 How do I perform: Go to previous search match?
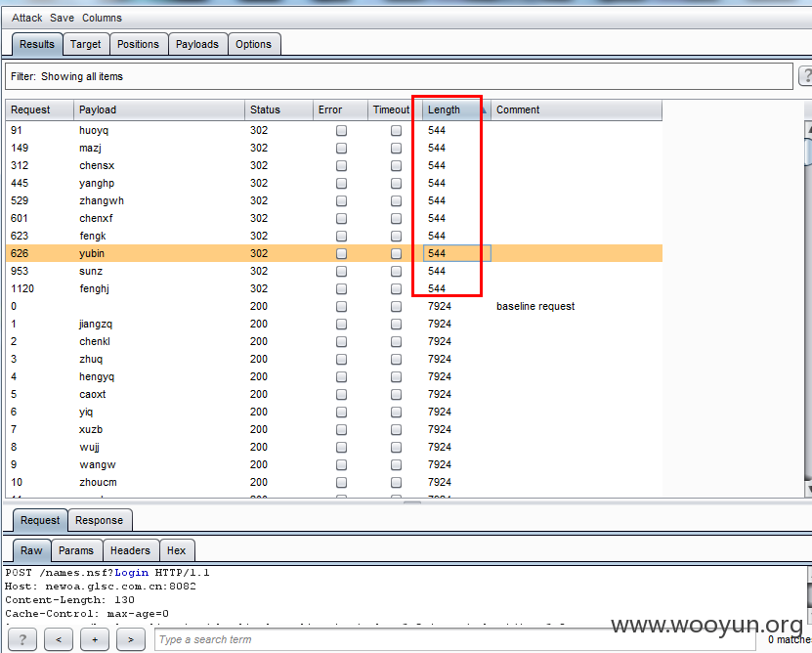click(x=59, y=639)
